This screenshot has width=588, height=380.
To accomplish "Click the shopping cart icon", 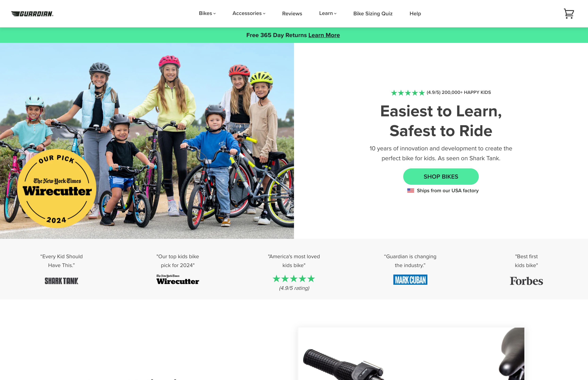I will (569, 13).
